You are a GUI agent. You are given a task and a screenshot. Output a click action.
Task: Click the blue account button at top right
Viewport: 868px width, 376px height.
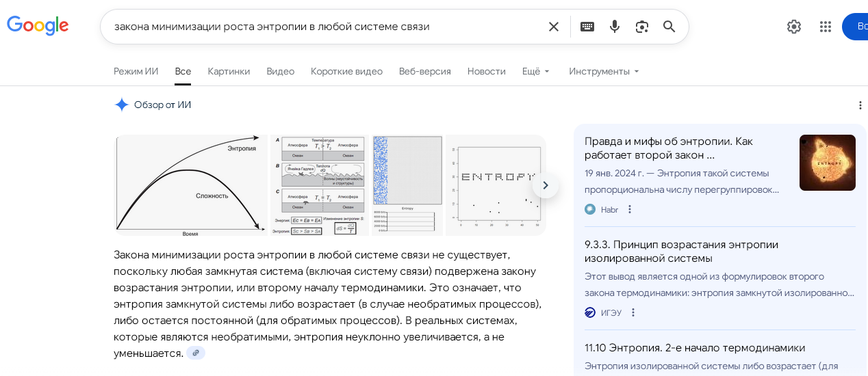click(855, 27)
